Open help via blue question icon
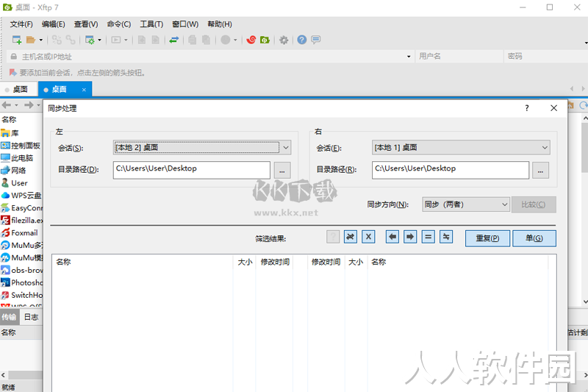The image size is (588, 392). [302, 40]
